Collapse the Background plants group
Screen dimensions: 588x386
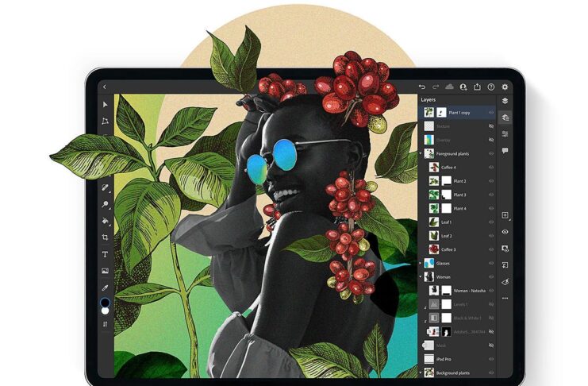421,372
